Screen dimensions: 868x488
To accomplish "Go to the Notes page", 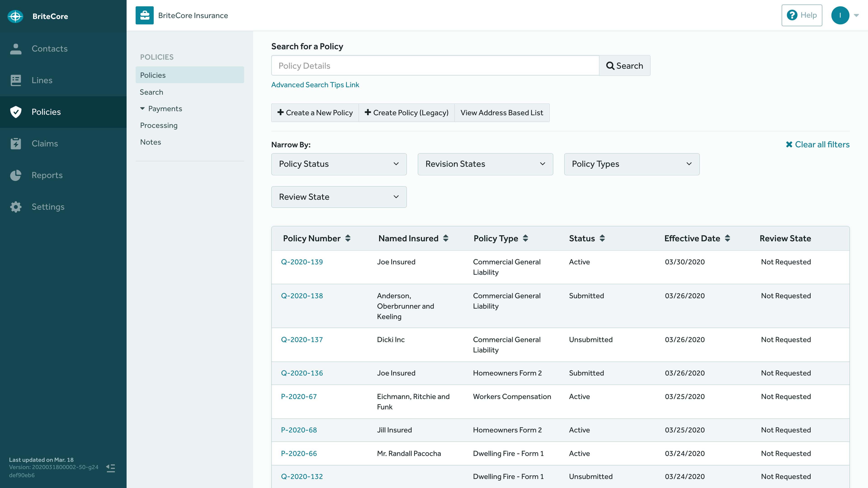I will pyautogui.click(x=150, y=142).
